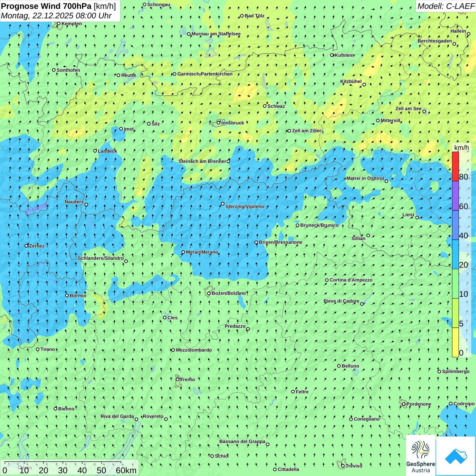Click the Schwaz location marker
This screenshot has height=476, width=476.
(265, 106)
